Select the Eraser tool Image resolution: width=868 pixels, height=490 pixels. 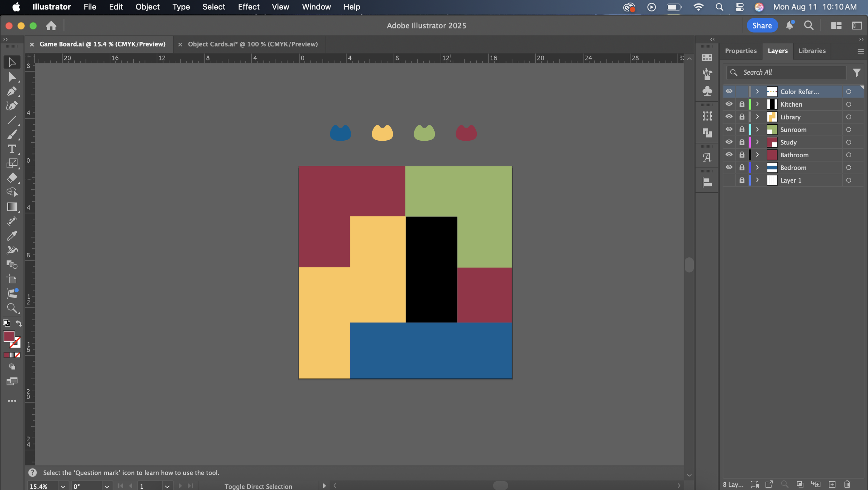click(x=12, y=178)
